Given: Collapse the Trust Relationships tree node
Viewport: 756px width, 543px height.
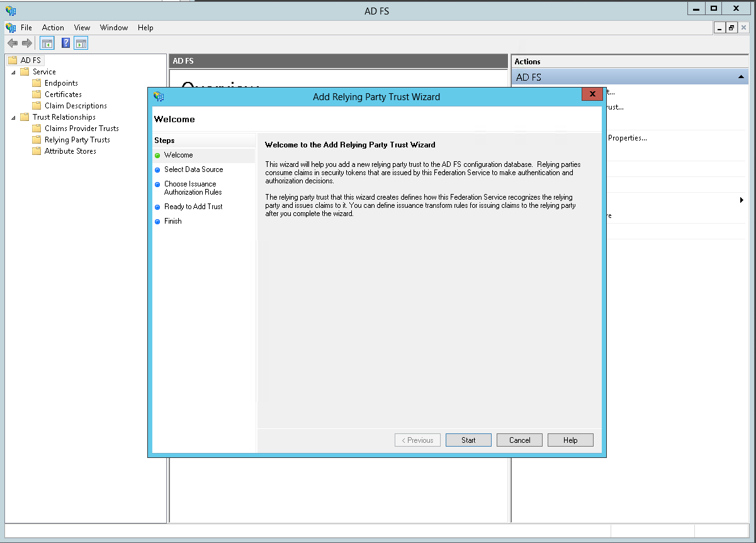Looking at the screenshot, I should point(13,118).
